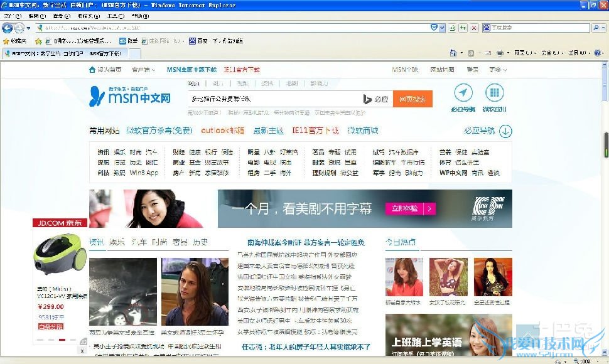Open the recent pages dropdown beside Forward
This screenshot has height=364, width=609.
tap(28, 28)
